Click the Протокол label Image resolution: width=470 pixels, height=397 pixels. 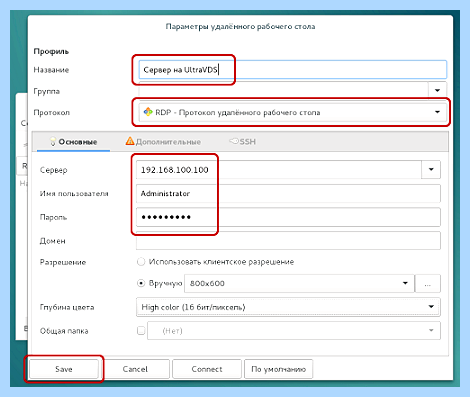pos(52,112)
